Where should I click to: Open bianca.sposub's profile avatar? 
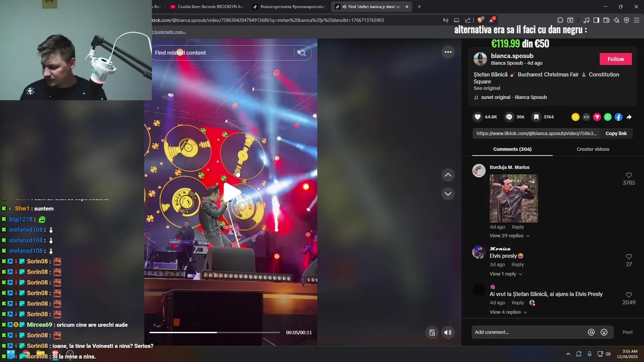[480, 59]
